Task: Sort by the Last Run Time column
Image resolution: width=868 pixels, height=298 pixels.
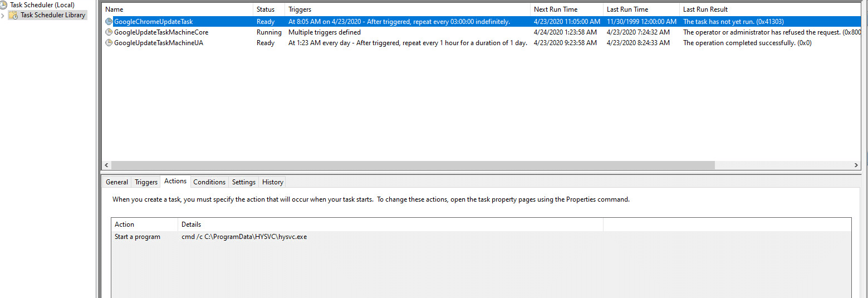Action: point(641,9)
